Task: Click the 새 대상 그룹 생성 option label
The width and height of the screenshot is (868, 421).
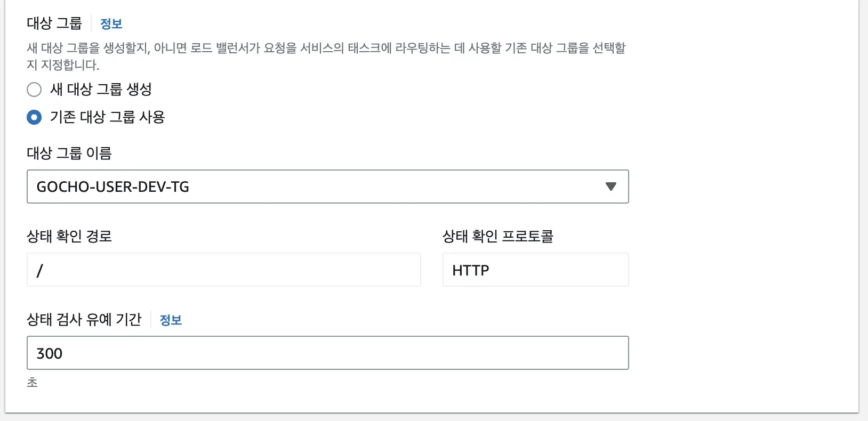Action: coord(101,90)
